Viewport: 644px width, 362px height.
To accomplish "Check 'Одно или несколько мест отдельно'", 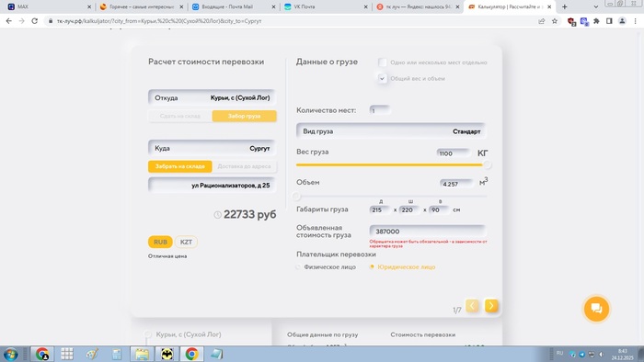I will 383,62.
